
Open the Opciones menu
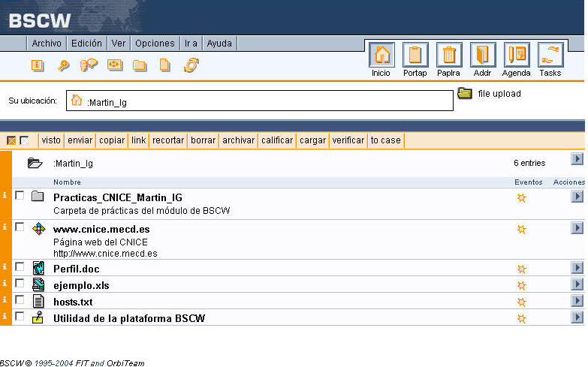tap(155, 44)
